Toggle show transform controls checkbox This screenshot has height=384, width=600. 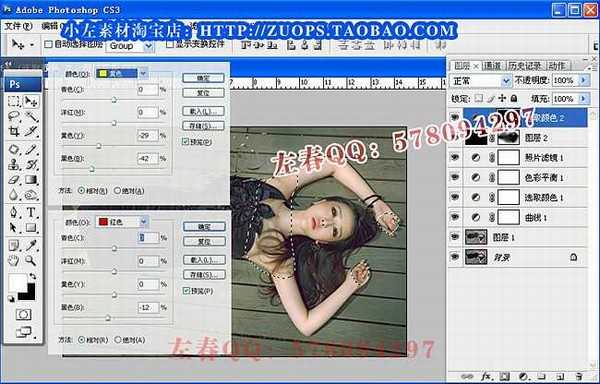(170, 44)
